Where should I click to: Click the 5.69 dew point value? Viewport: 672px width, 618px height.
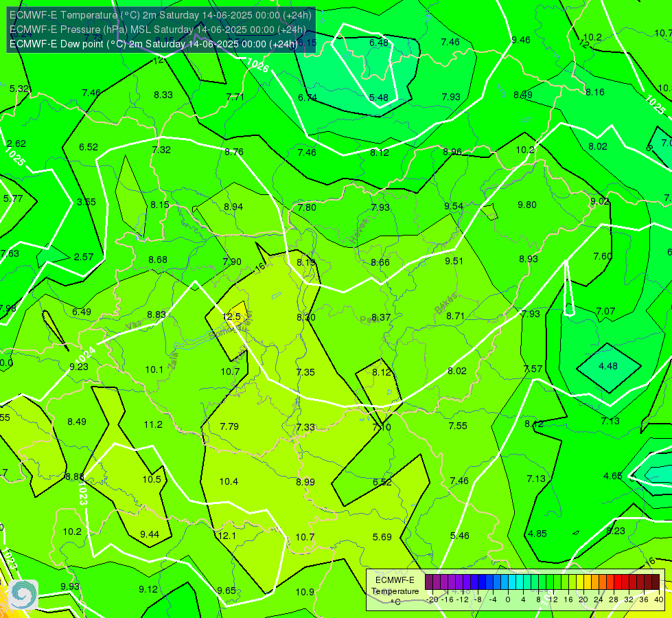382,537
